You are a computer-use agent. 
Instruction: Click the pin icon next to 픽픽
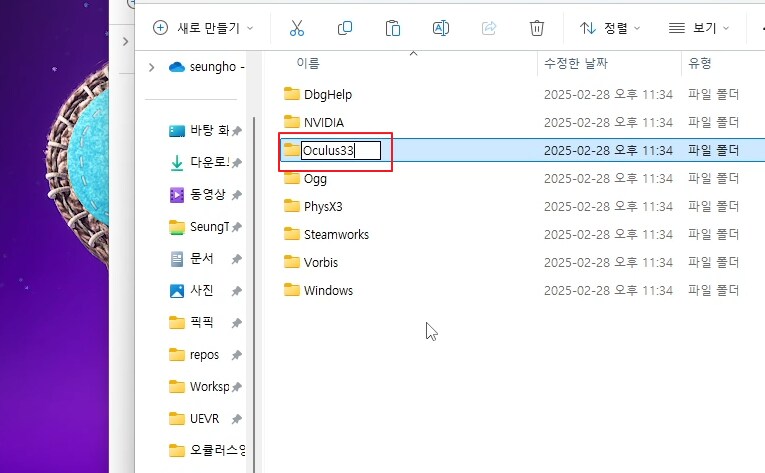point(237,323)
